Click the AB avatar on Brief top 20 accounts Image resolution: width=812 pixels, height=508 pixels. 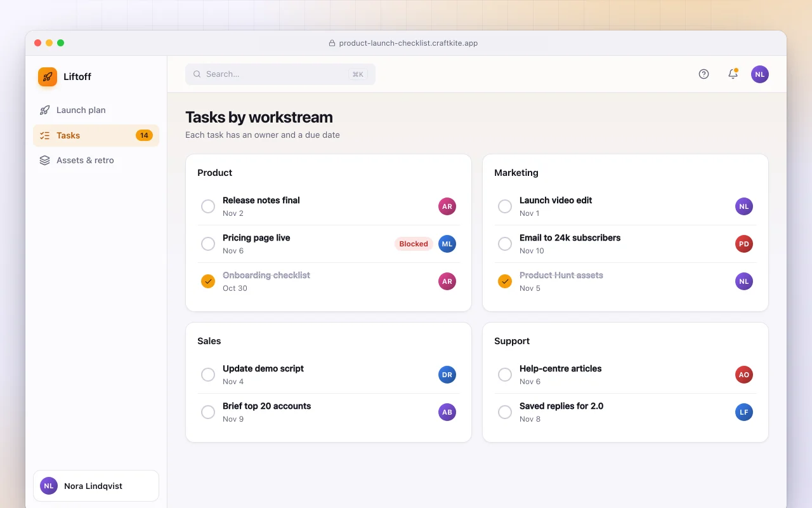447,412
